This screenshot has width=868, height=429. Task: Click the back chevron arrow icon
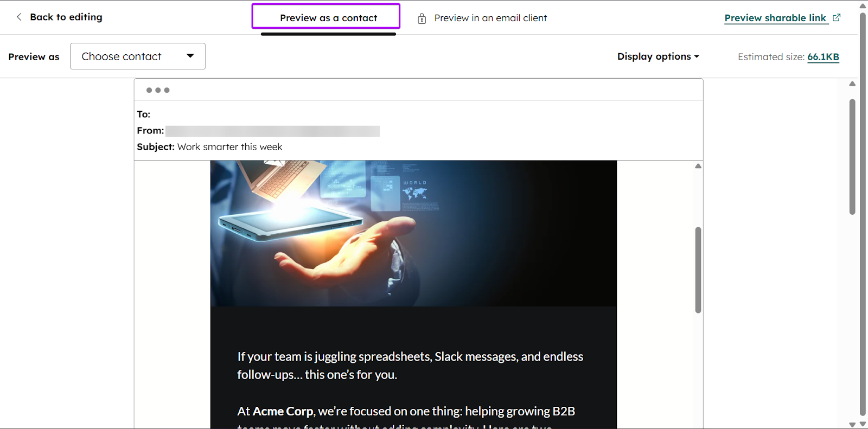[x=19, y=17]
